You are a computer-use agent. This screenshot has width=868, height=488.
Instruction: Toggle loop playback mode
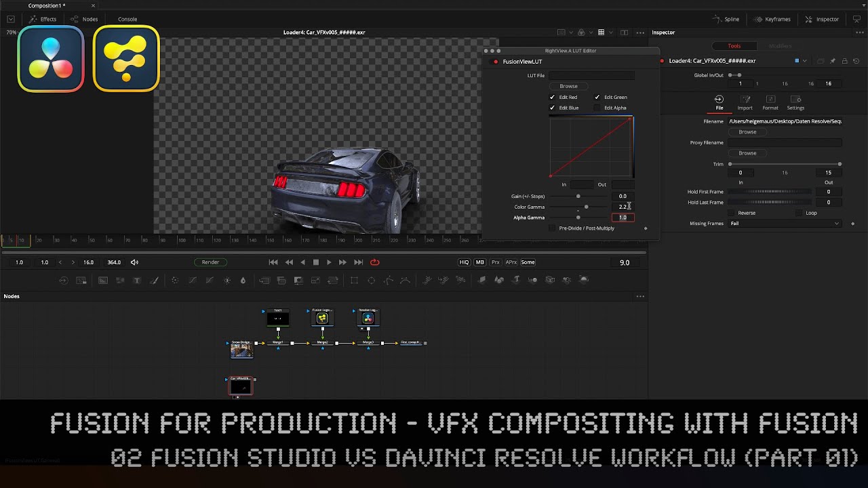[x=374, y=262]
